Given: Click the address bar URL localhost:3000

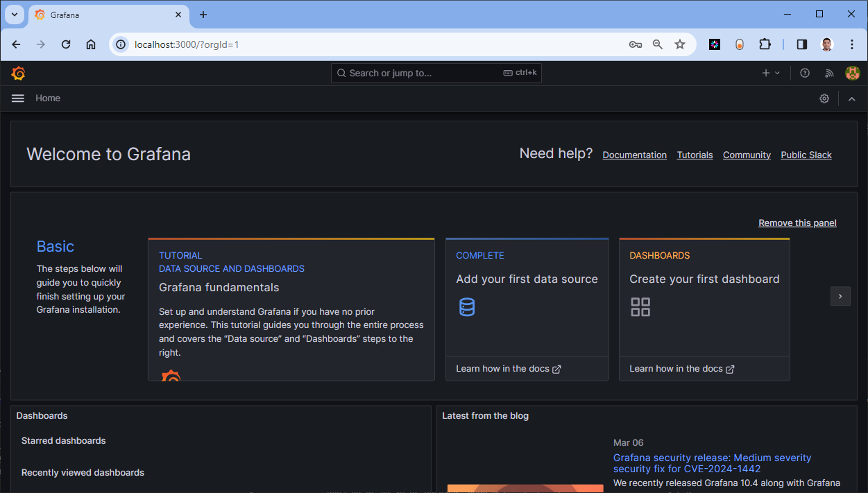Looking at the screenshot, I should pyautogui.click(x=187, y=44).
